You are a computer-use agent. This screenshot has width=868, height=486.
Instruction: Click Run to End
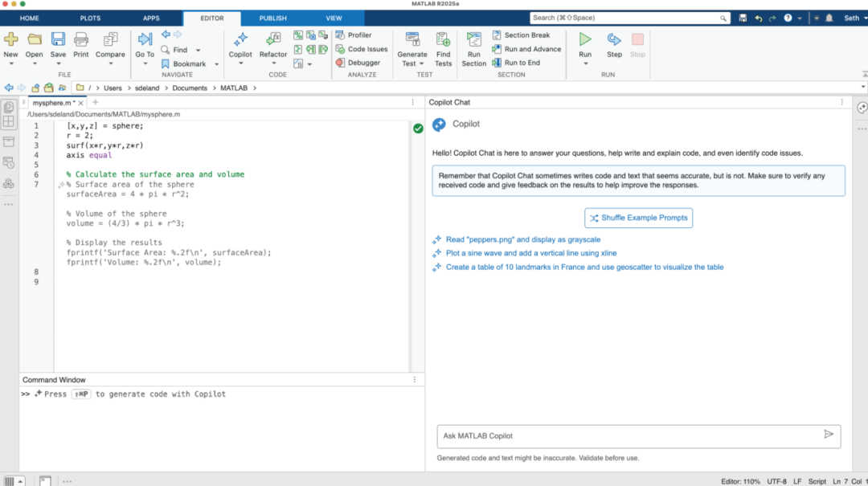516,63
